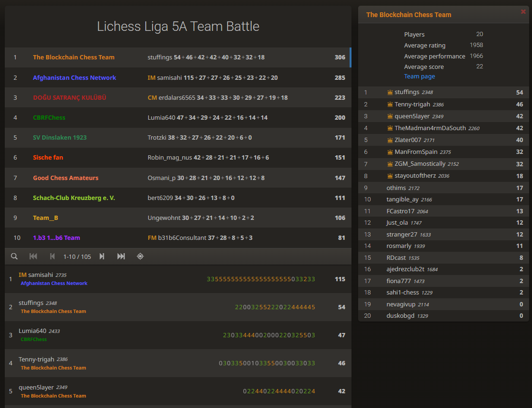Screen dimensions: 532x408
Task: Open IM samisahi player row in leaderboard
Action: [x=178, y=279]
